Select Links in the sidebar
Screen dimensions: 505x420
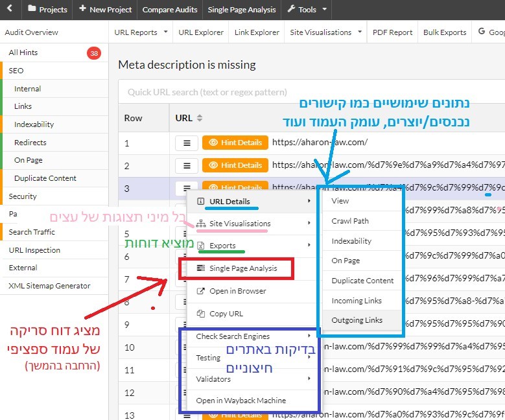54,106
